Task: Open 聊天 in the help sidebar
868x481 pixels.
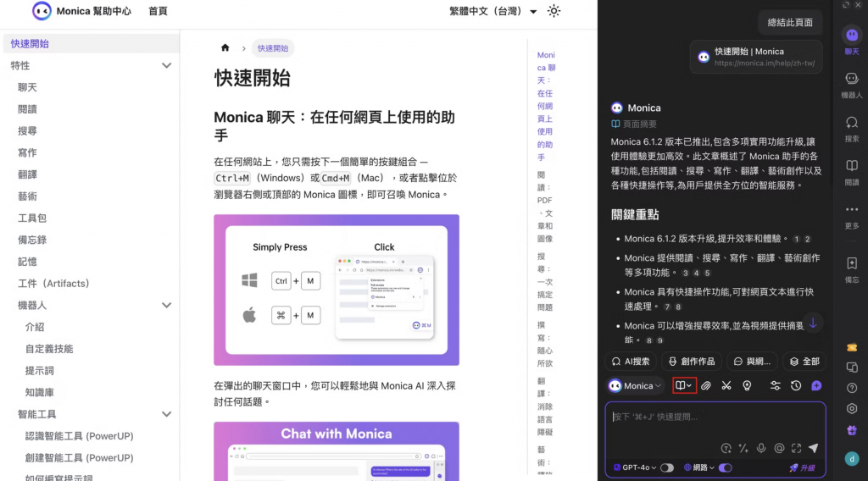Action: coord(27,87)
